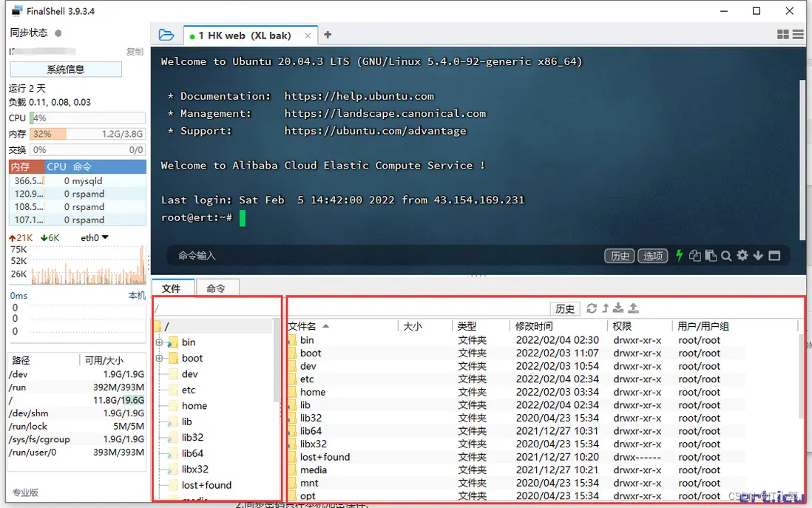Toggle terminal fullscreen window icon
The image size is (812, 508).
coord(774,255)
